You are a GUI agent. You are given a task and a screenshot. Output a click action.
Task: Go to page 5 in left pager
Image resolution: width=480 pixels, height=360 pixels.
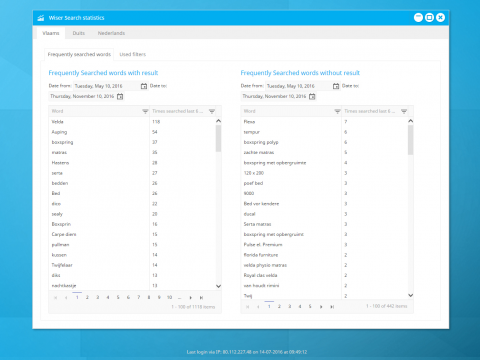point(118,297)
